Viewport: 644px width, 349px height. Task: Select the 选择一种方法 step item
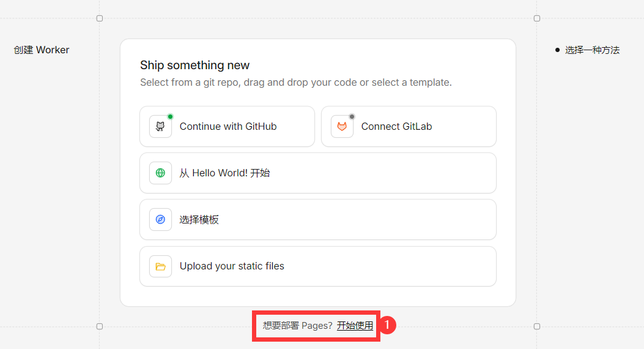tap(592, 50)
